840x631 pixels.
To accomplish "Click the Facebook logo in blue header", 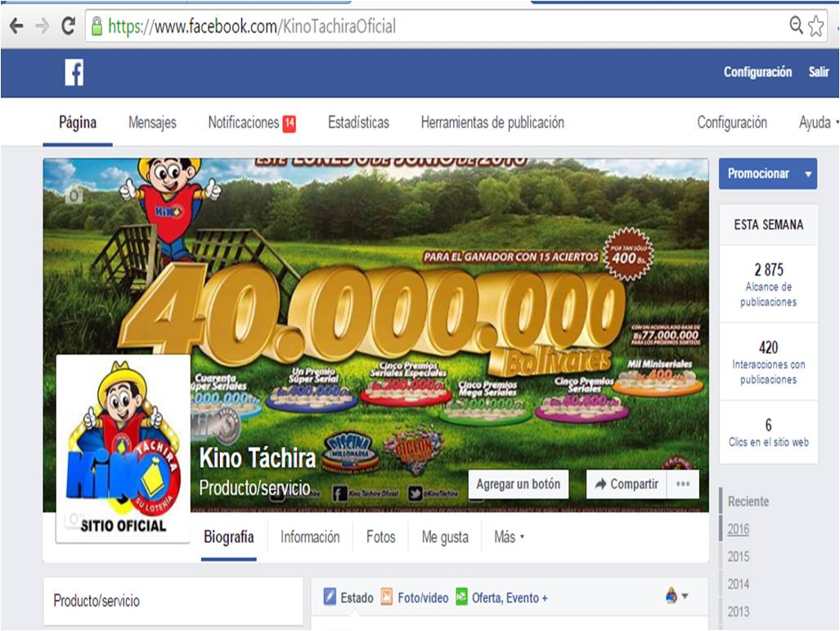I will [x=74, y=72].
